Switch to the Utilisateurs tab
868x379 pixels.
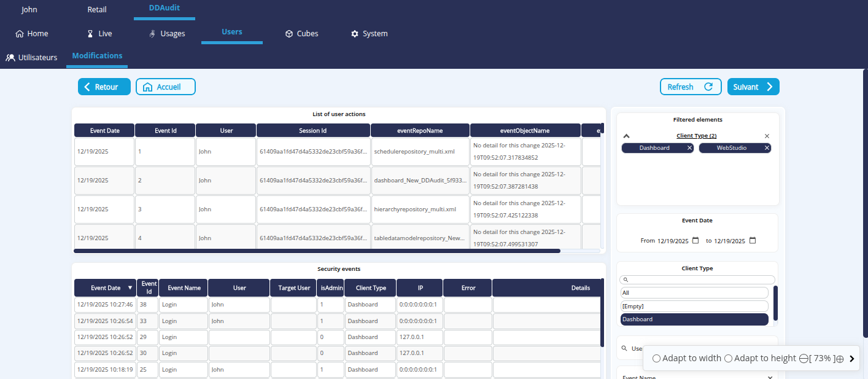[x=32, y=58]
